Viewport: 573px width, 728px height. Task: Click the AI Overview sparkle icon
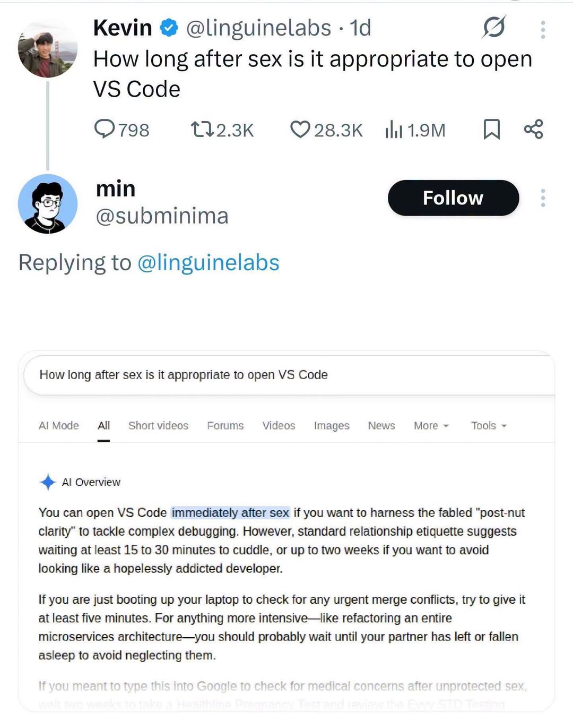click(x=48, y=482)
